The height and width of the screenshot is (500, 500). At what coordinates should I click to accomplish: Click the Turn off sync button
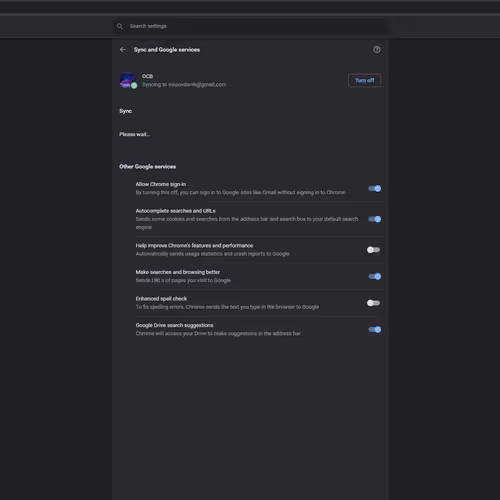[x=364, y=80]
